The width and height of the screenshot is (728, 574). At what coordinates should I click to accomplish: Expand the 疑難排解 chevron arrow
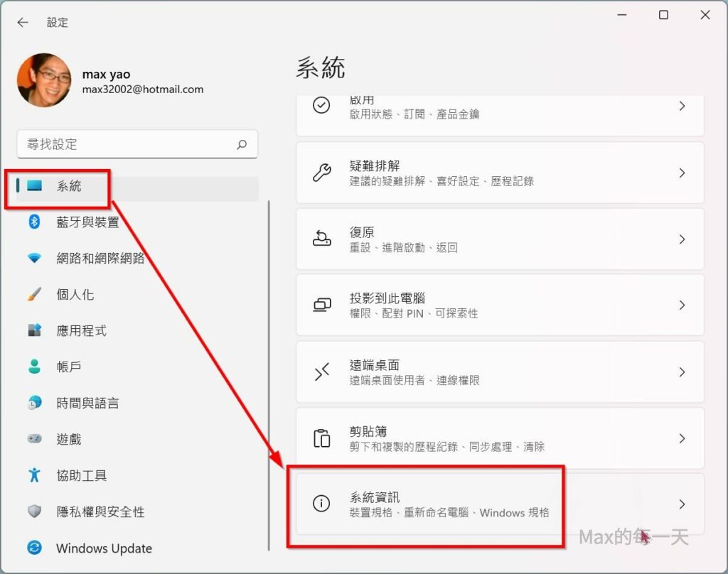(682, 173)
